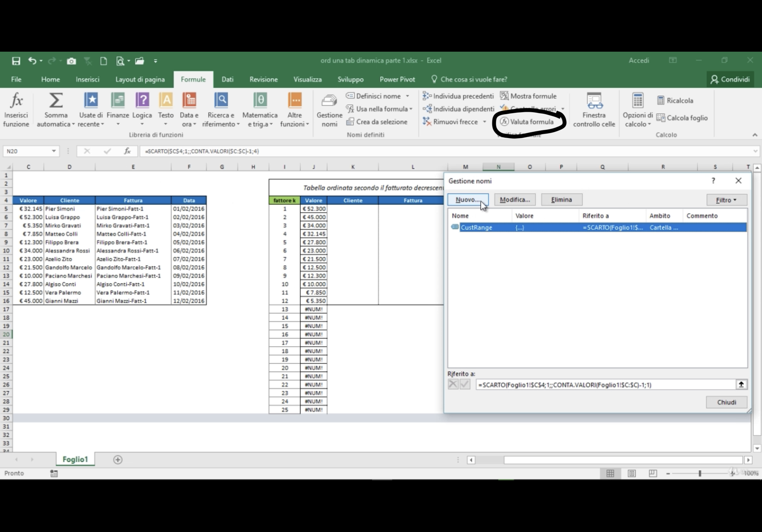
Task: Add a new sheet with plus icon
Action: click(118, 460)
